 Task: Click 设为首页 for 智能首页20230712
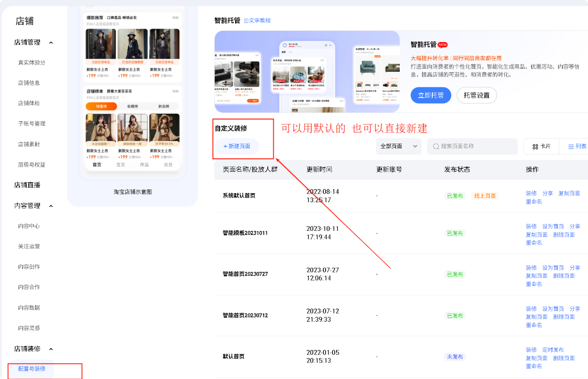point(553,309)
